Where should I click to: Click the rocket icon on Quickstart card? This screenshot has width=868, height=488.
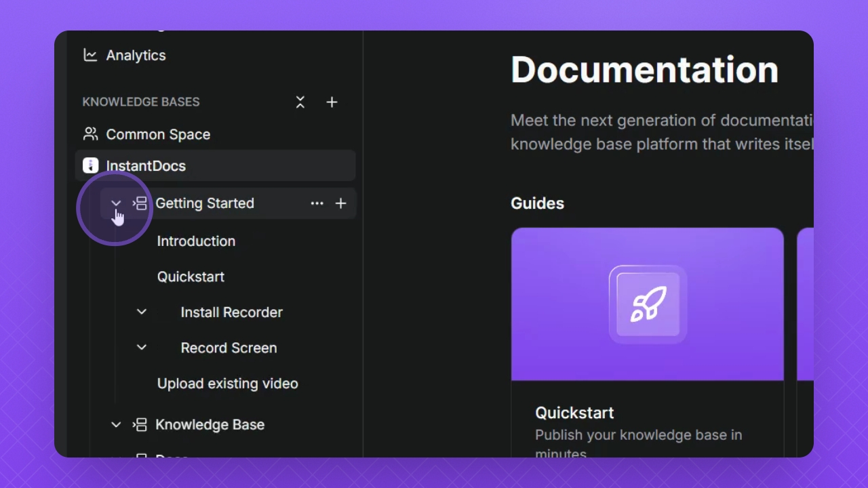(x=648, y=304)
